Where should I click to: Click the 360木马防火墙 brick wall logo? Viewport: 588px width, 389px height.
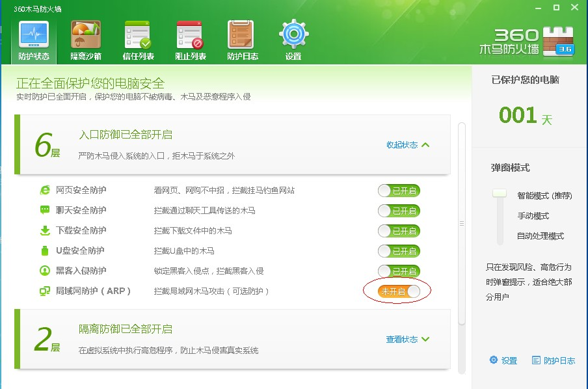click(x=558, y=41)
